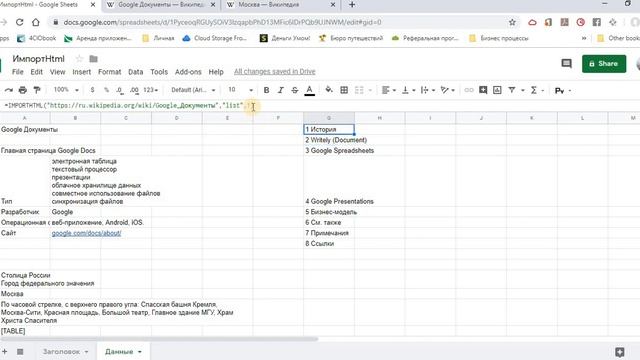Click merge cells icon
This screenshot has height=360, width=640.
tap(359, 90)
